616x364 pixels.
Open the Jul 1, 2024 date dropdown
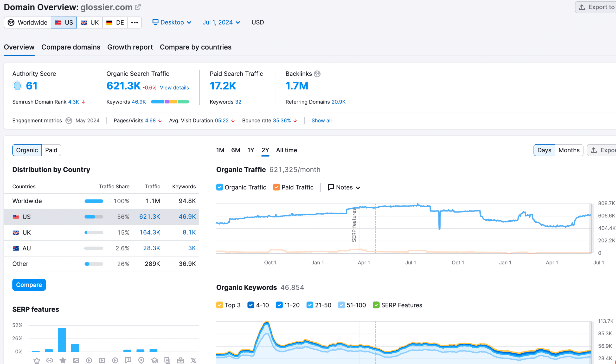pyautogui.click(x=221, y=22)
